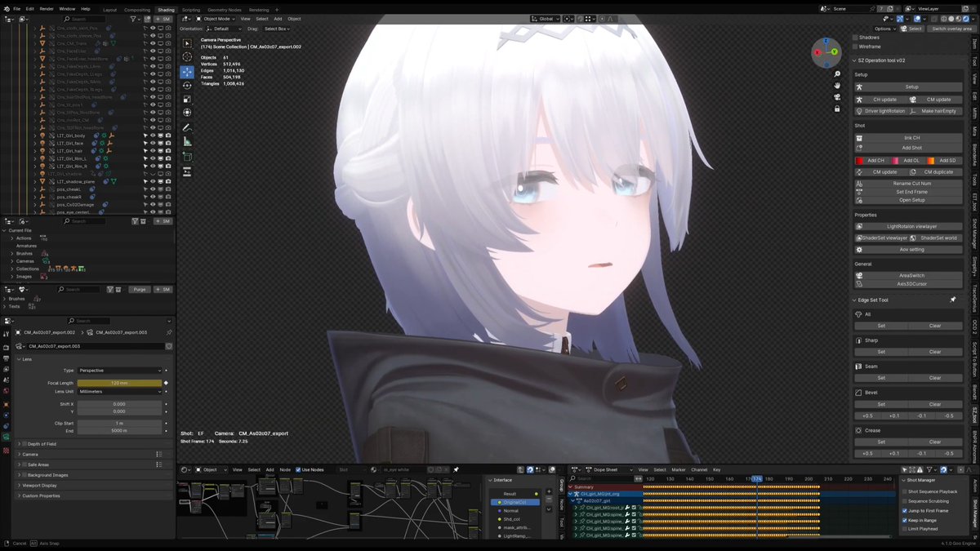Open the Lens Unit Millimeters dropdown
The image size is (980, 551).
(x=119, y=391)
